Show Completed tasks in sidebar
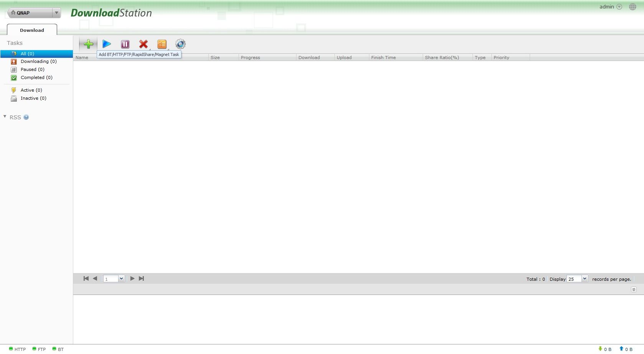This screenshot has height=354, width=644. tap(36, 77)
